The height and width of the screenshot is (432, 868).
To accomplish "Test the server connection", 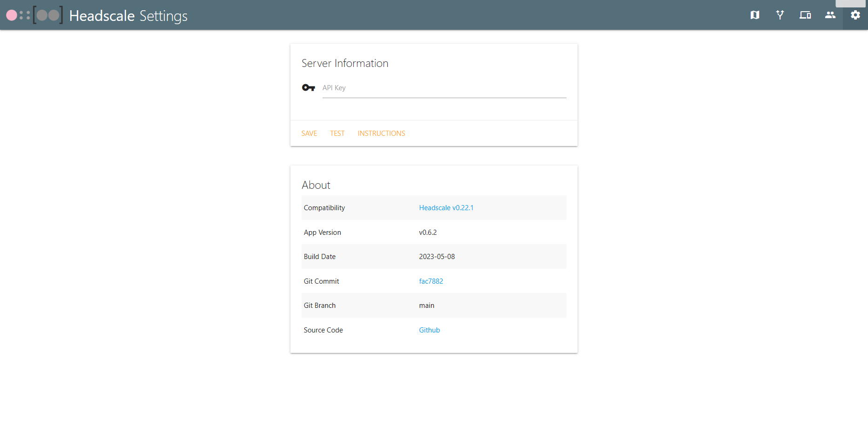I will (x=337, y=133).
